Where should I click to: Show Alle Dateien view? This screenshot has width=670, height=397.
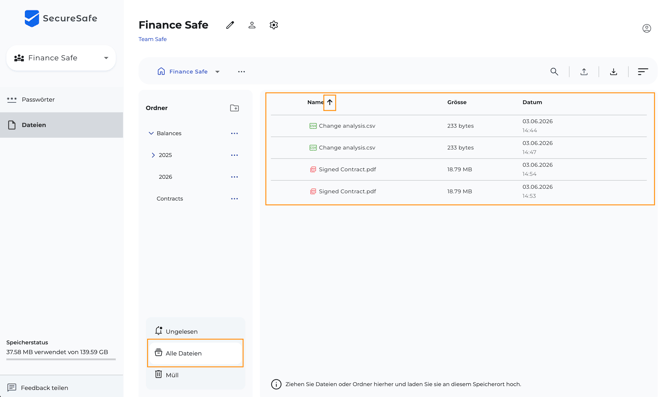tap(195, 353)
